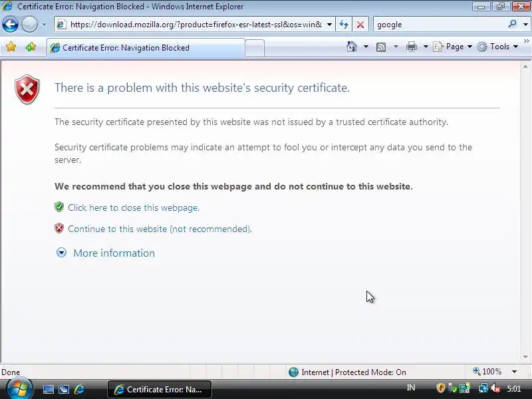
Task: Click Internet | Protected Mode: On status
Action: point(347,372)
